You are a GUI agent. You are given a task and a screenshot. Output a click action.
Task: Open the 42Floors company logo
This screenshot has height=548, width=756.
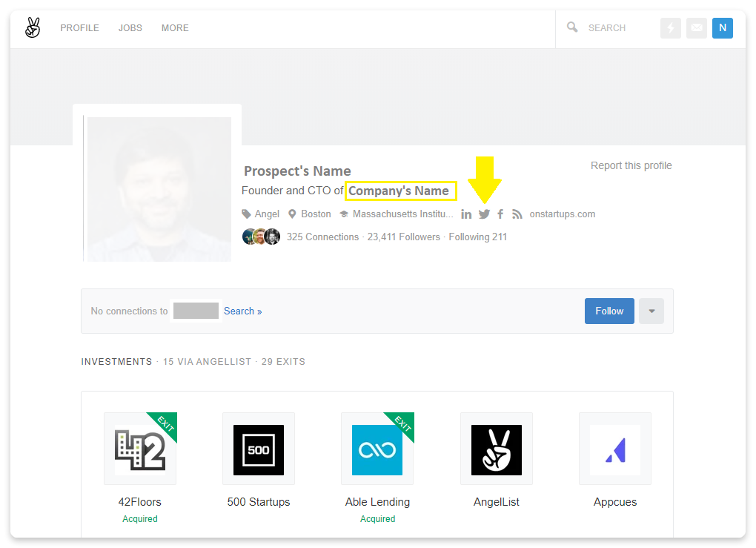[140, 449]
